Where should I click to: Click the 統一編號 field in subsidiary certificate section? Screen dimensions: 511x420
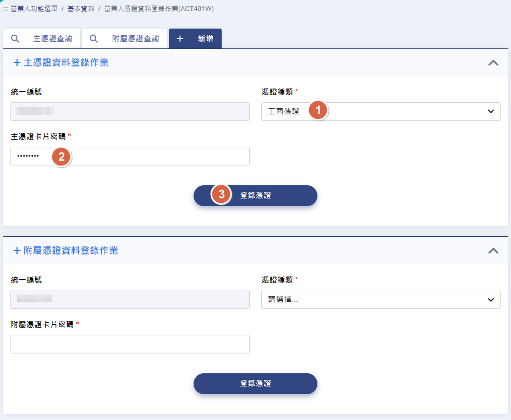pos(130,299)
